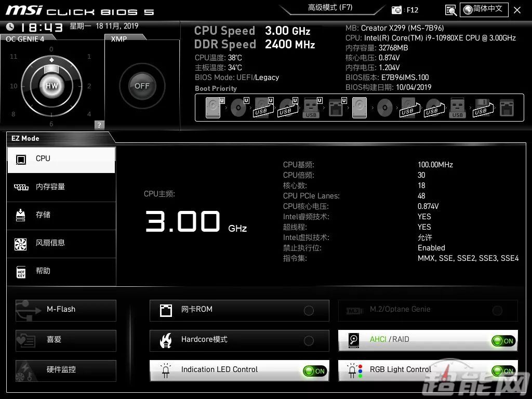
Task: Switch to Advanced mode (F7) tab
Action: (x=330, y=8)
